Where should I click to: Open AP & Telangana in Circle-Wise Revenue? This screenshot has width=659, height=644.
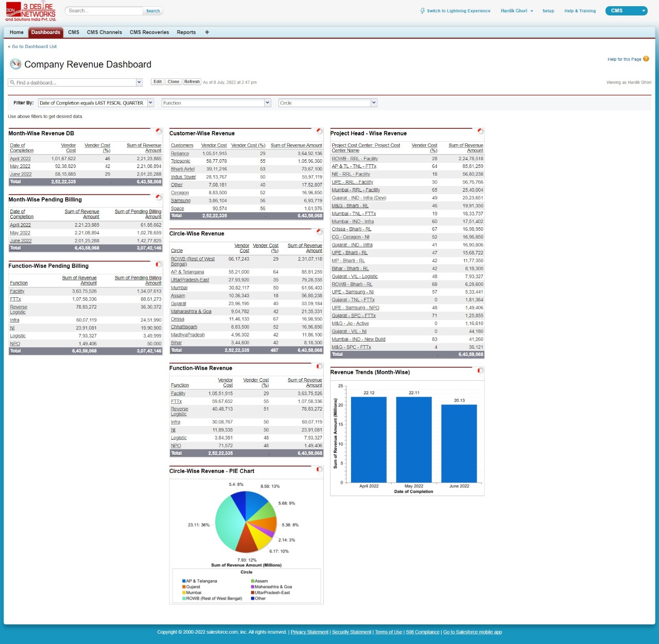coord(187,272)
